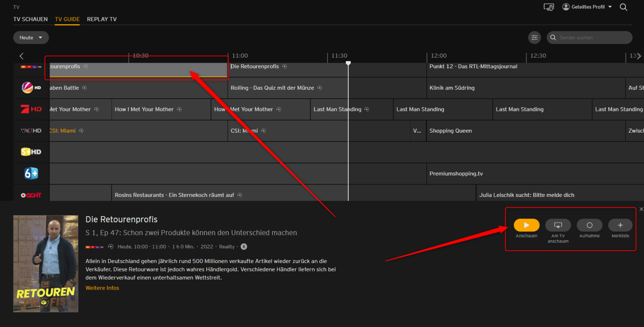Switch to the REPLAY TV tab
The height and width of the screenshot is (327, 644).
click(102, 19)
